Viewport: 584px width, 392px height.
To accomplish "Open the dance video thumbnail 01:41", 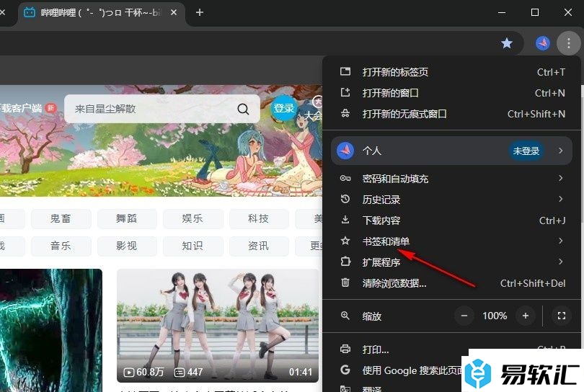I will (x=218, y=326).
